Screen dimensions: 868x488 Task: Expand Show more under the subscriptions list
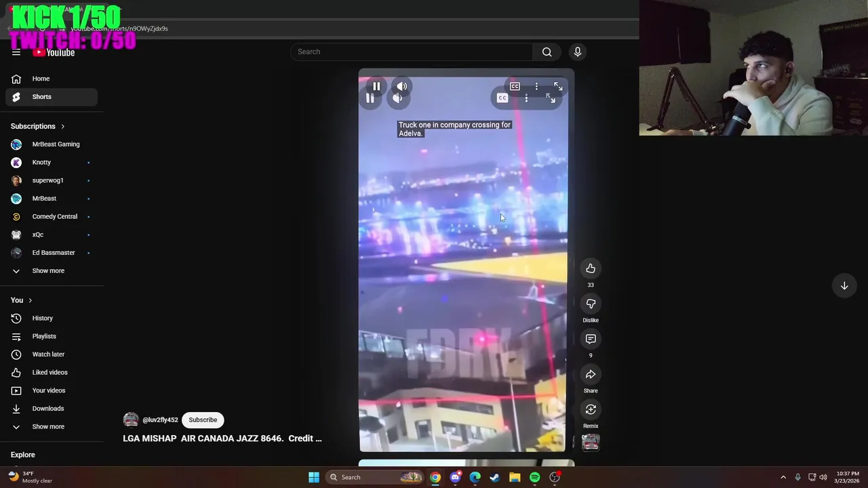point(52,271)
